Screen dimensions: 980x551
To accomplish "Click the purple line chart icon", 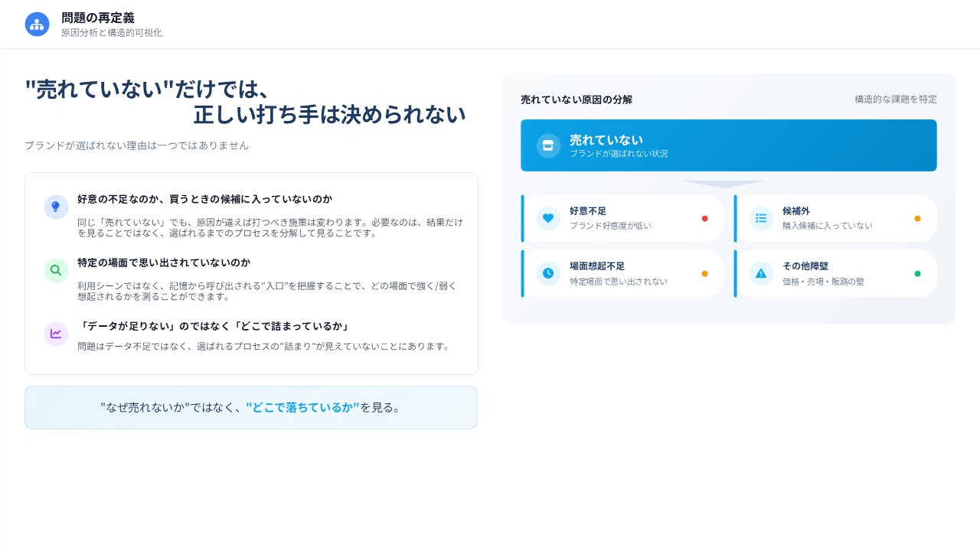I will click(x=56, y=334).
